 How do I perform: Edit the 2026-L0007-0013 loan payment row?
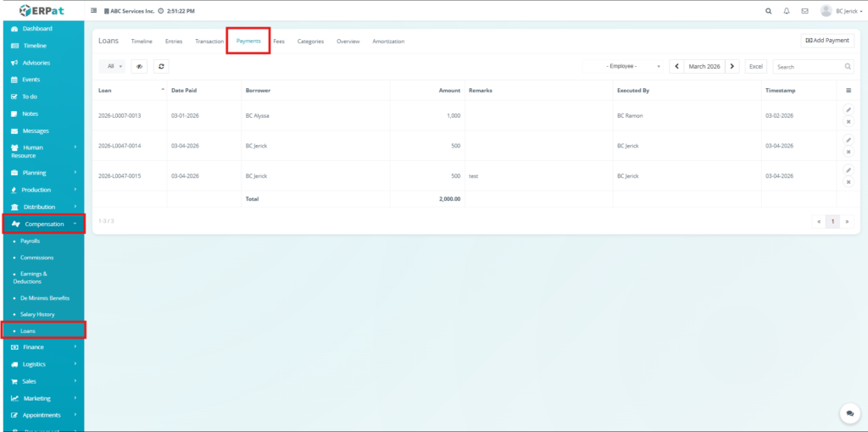(849, 109)
